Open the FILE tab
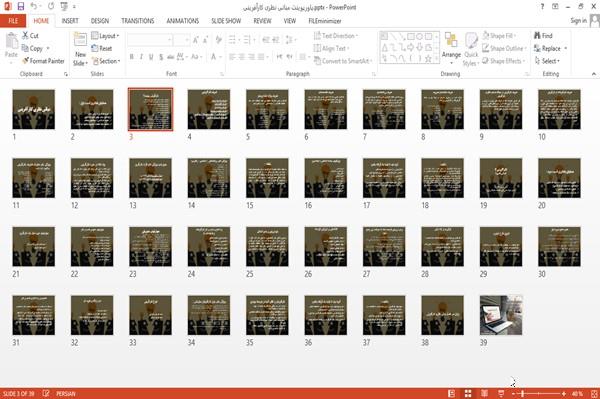The width and height of the screenshot is (600, 399). 13,21
